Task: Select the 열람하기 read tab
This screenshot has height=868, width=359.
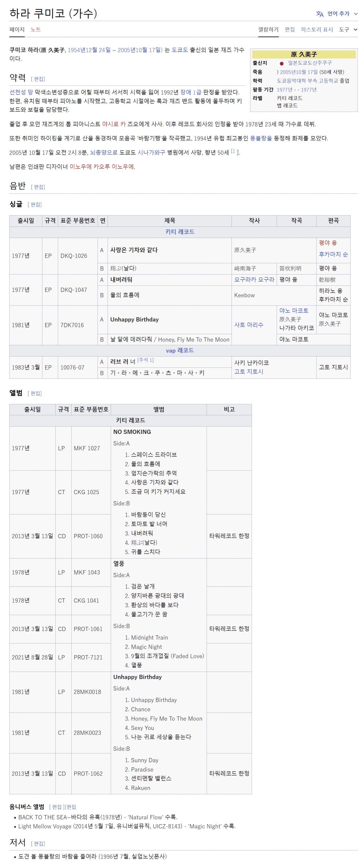Action: pos(268,30)
